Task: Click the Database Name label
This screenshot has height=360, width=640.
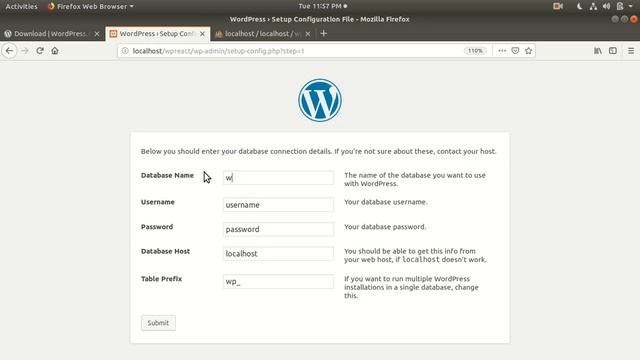Action: (167, 176)
